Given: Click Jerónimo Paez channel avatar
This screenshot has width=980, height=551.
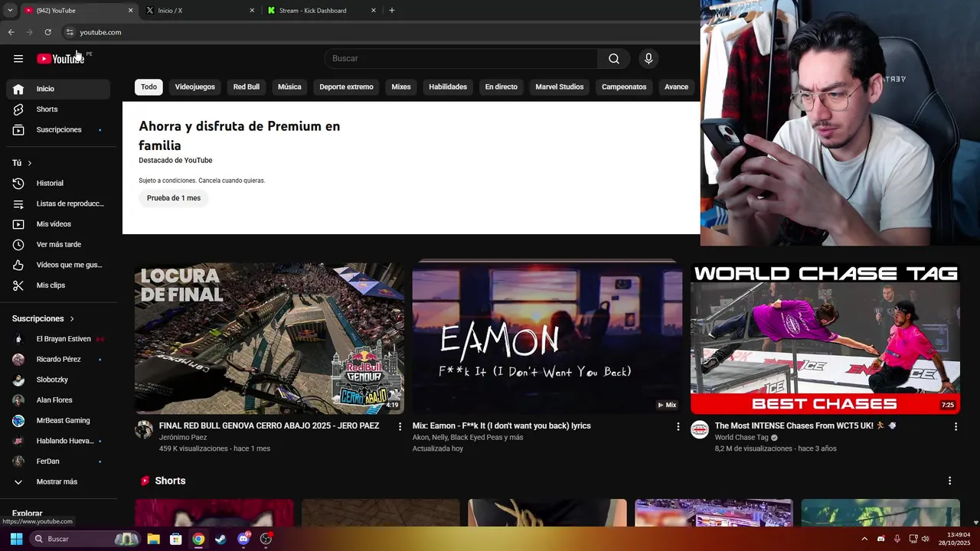Looking at the screenshot, I should [144, 429].
